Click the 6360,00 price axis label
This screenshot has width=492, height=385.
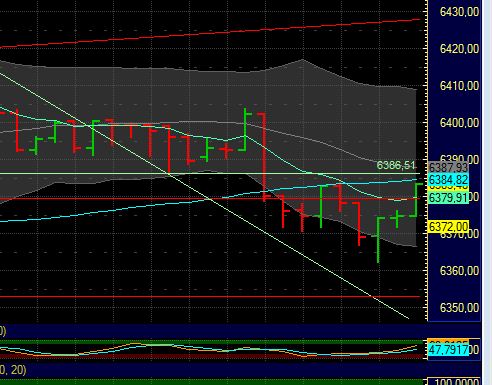click(x=459, y=271)
